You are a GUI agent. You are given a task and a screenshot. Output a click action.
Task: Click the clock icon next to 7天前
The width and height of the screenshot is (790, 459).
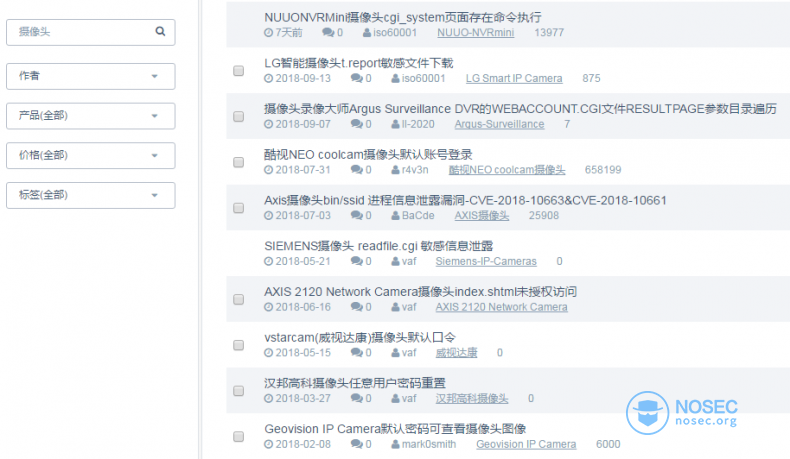[x=269, y=33]
